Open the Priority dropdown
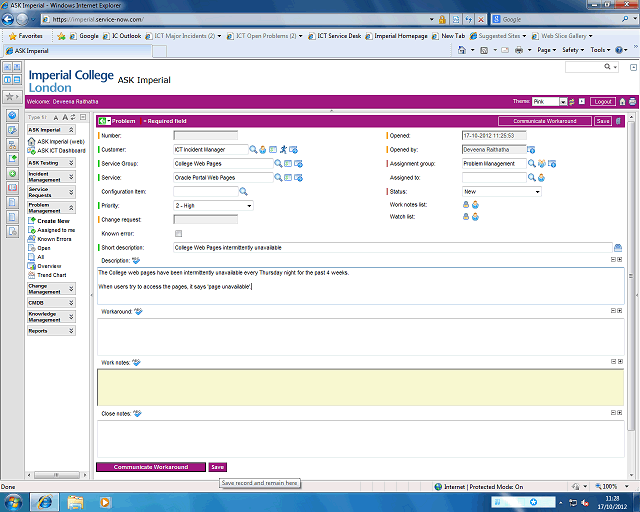640x512 pixels. tap(248, 205)
